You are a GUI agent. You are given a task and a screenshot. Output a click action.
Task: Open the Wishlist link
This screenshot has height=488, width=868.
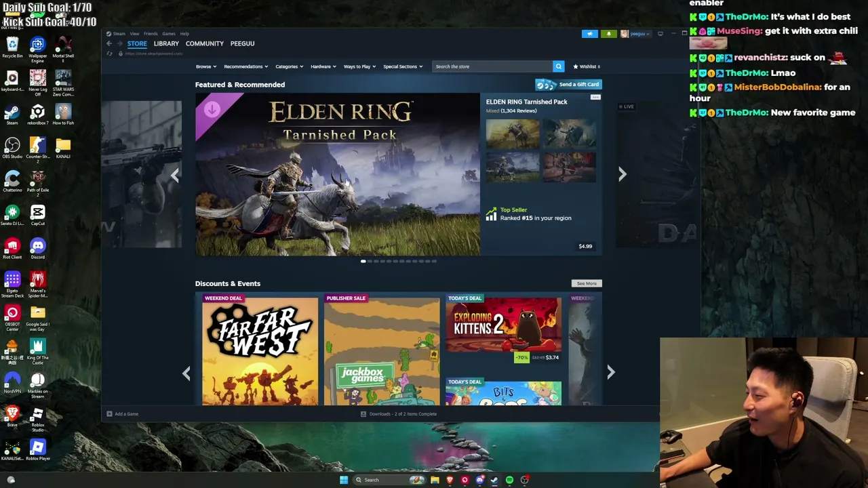click(x=587, y=66)
